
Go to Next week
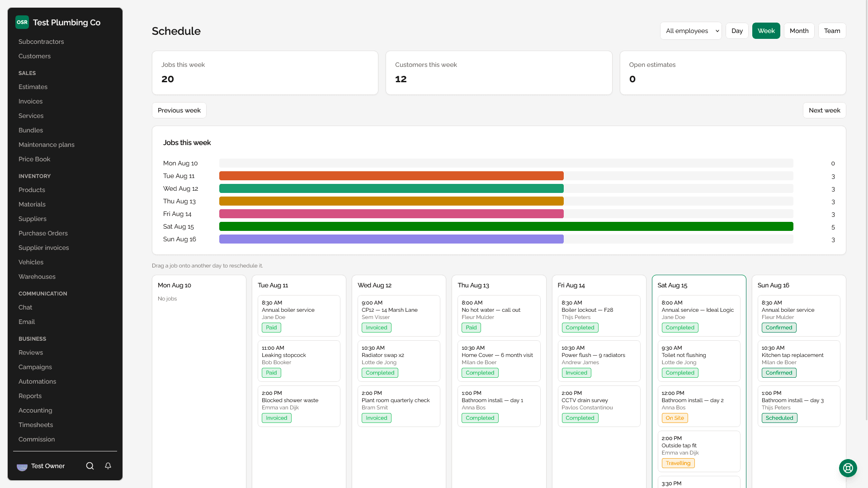[825, 110]
